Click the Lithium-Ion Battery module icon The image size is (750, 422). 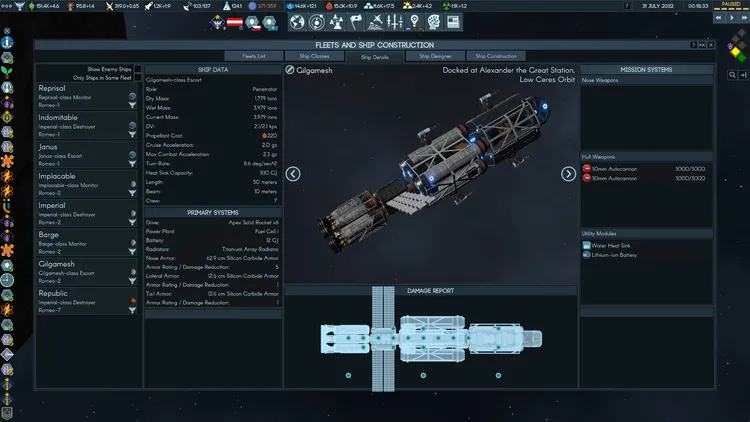point(586,255)
